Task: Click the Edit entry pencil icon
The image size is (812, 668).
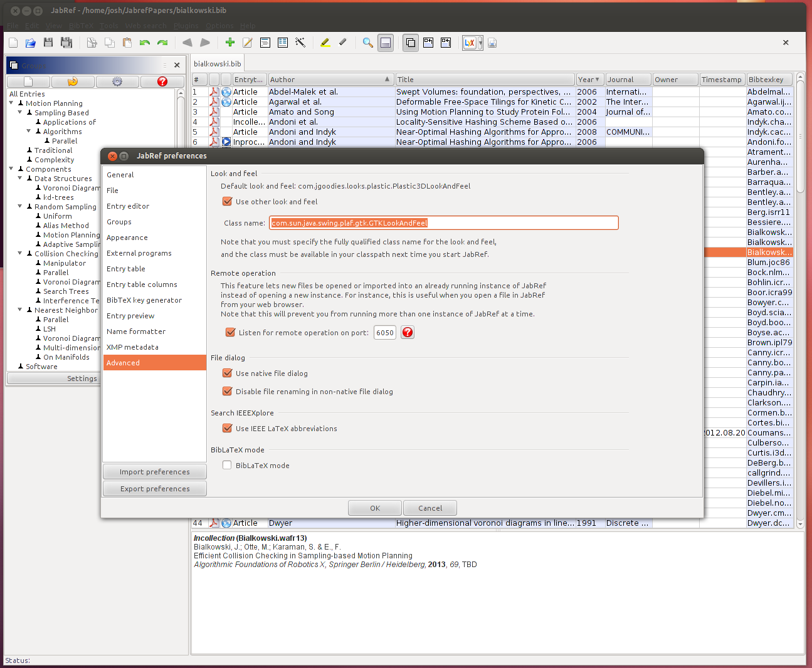Action: [x=248, y=43]
